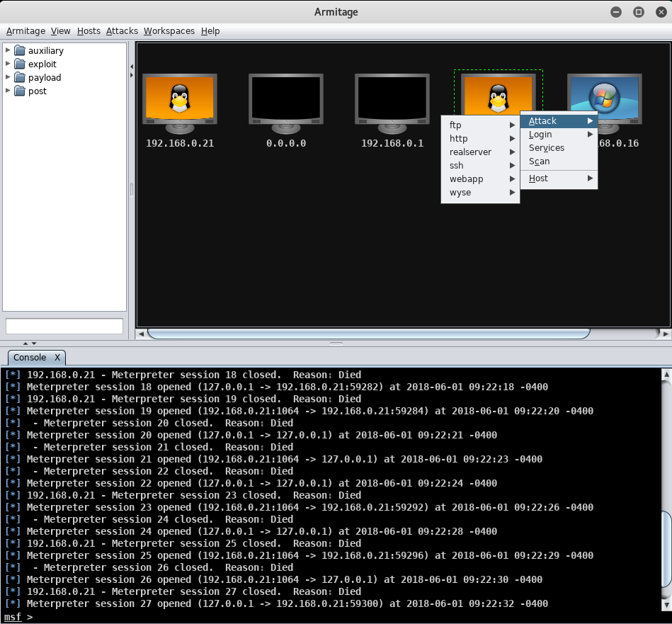Screen dimensions: 672x624
Task: Expand the exploit module tree
Action: [8, 64]
